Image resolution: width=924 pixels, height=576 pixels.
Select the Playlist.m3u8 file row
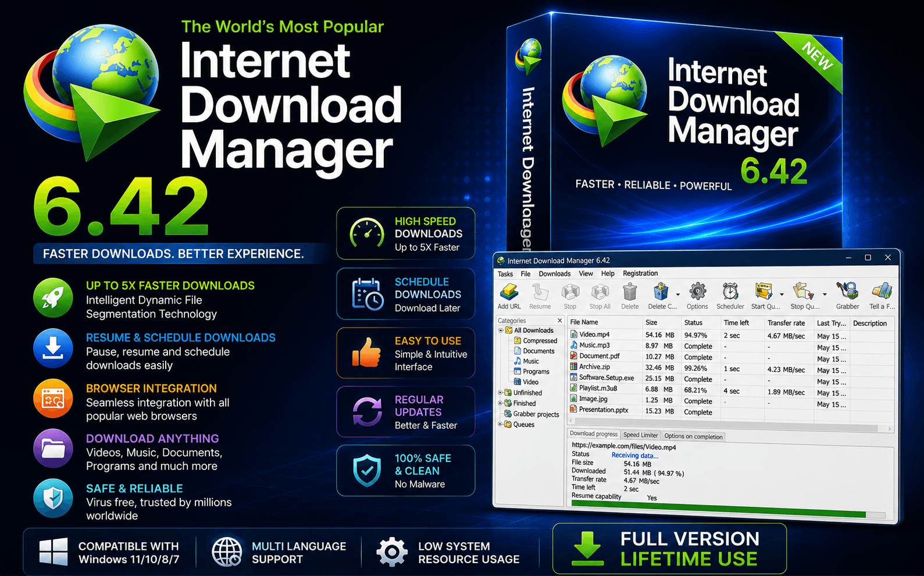click(731, 390)
